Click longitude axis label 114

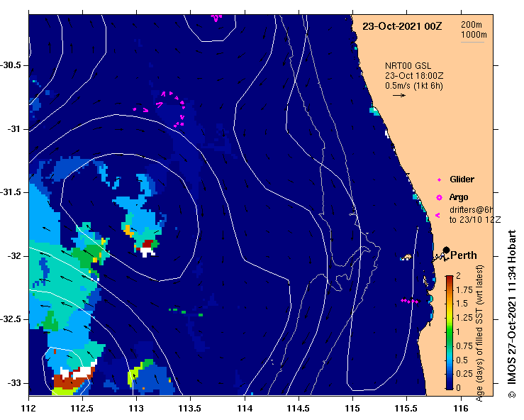click(x=245, y=409)
